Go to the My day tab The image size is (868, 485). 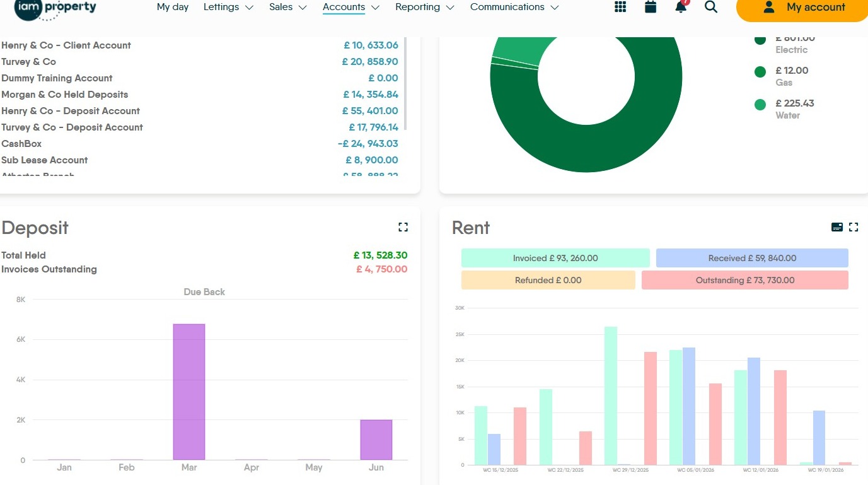tap(172, 8)
